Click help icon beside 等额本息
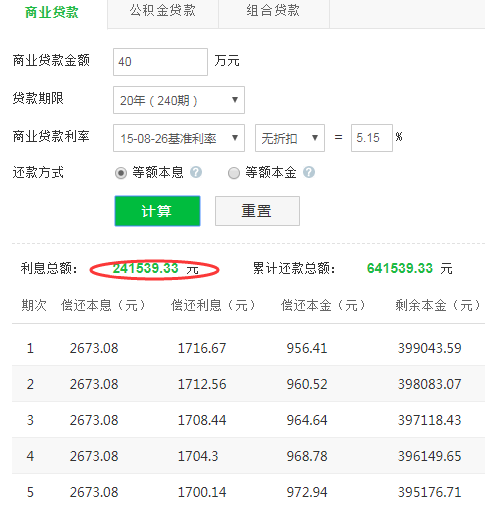 click(196, 172)
